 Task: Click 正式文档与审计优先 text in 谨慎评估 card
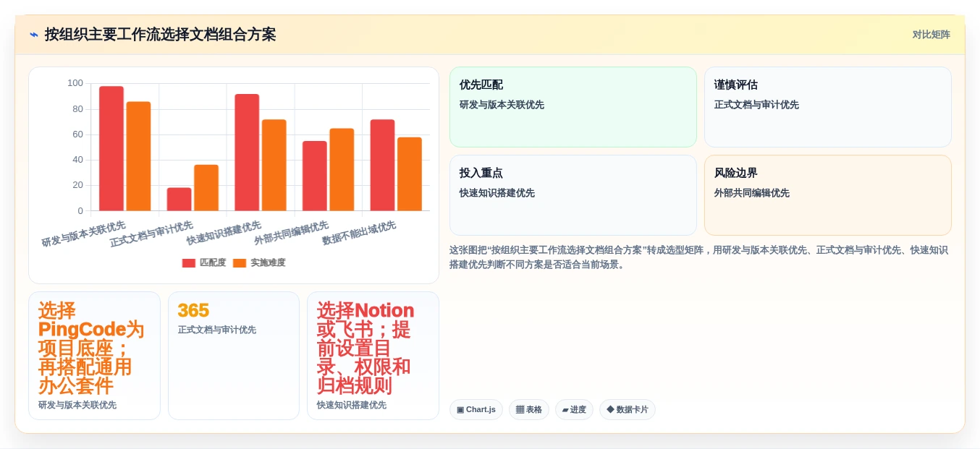point(756,105)
